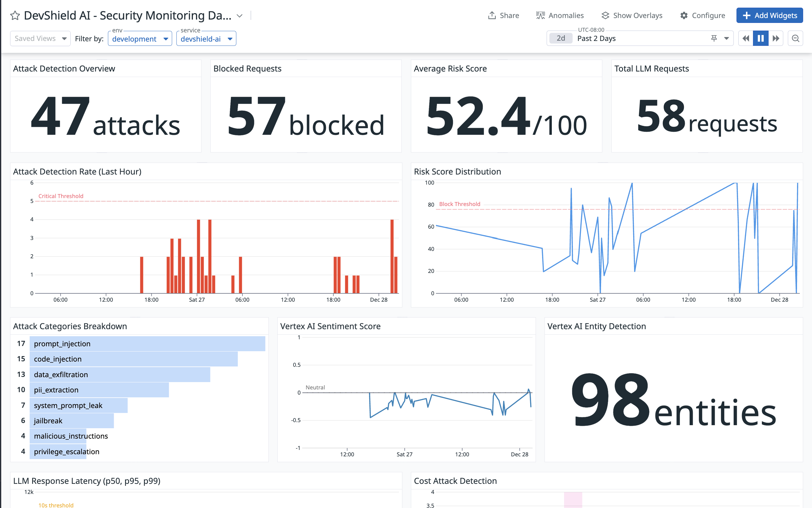Open the Anomalies view
The image size is (812, 508).
(x=560, y=16)
